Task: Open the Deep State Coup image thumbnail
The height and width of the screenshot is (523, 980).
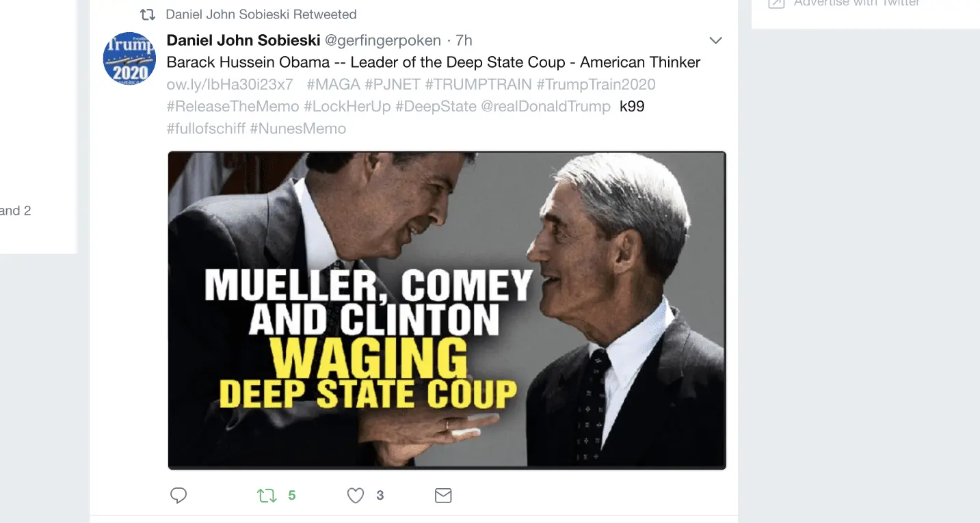Action: tap(447, 310)
